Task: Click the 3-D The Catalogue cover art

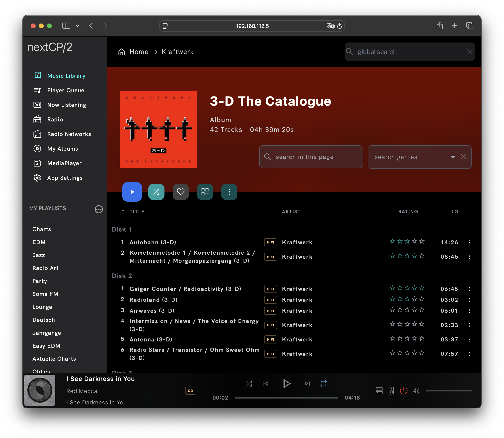Action: [x=158, y=130]
